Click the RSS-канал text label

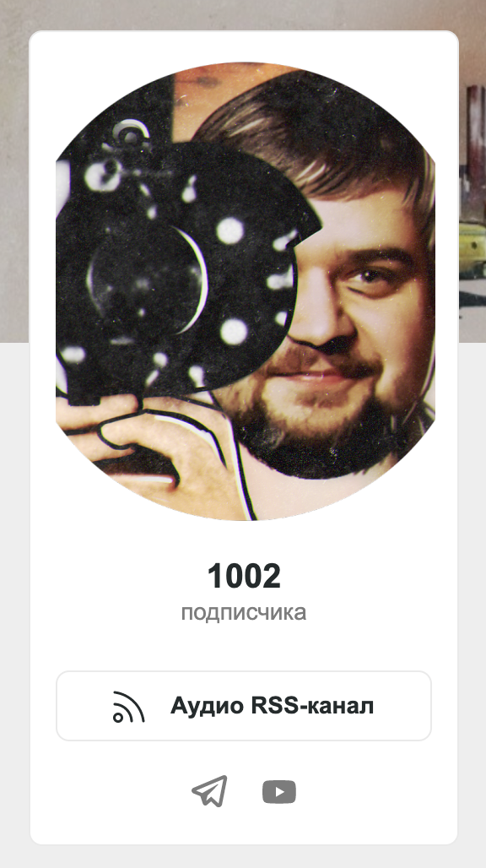coord(312,706)
